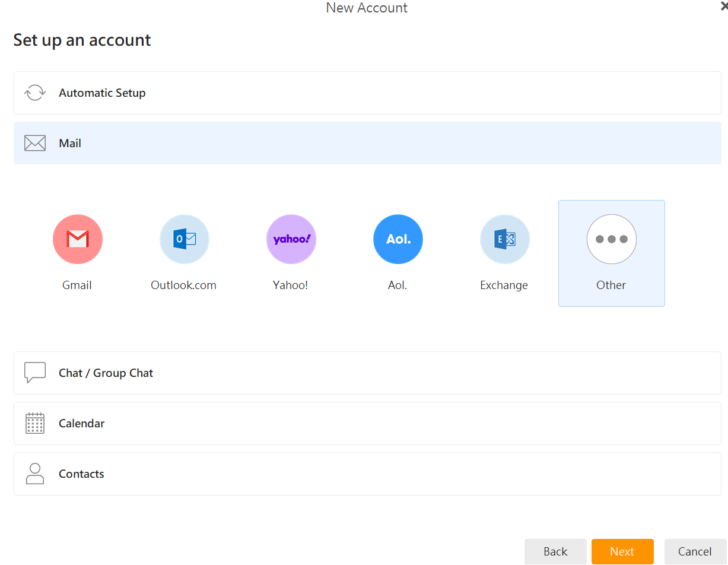The image size is (728, 565).
Task: Select the Other mail account icon
Action: tap(612, 239)
